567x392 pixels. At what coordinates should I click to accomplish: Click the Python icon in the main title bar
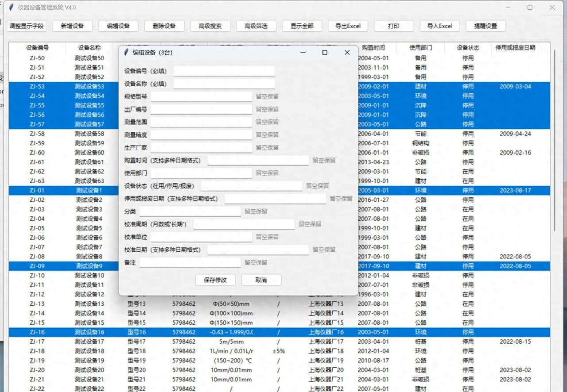pos(11,7)
